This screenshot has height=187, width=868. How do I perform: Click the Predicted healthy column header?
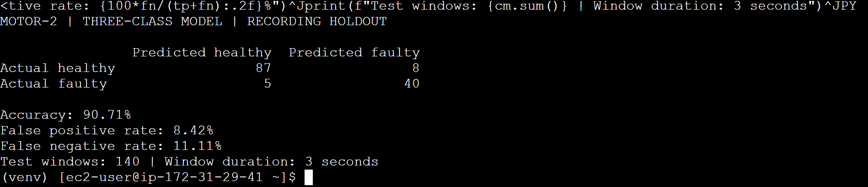[x=202, y=52]
